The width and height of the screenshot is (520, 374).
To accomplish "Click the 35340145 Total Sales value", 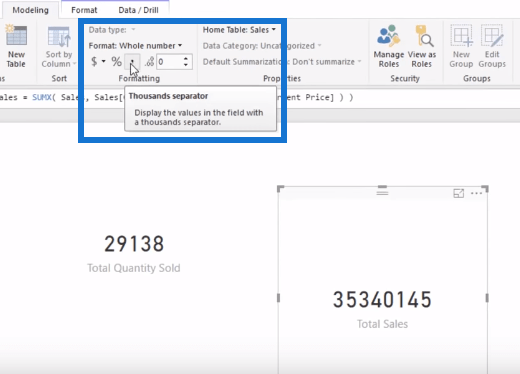I will click(x=382, y=299).
